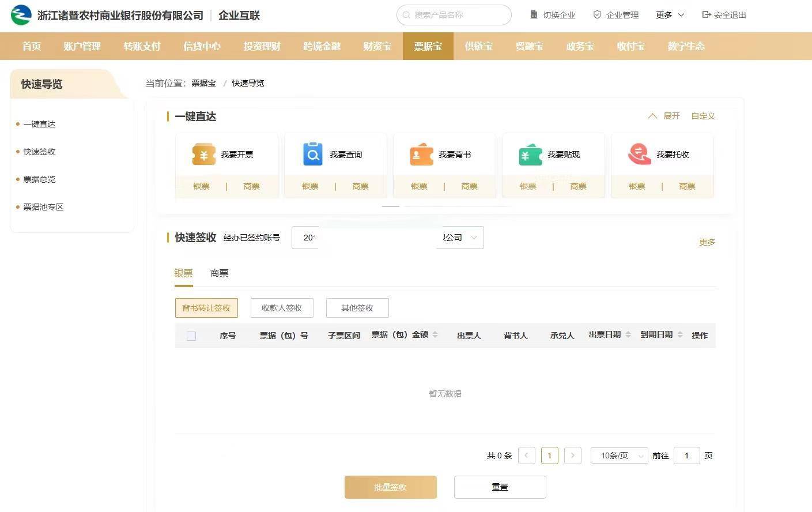
Task: Open 转账支付 in the navigation bar
Action: coord(142,46)
